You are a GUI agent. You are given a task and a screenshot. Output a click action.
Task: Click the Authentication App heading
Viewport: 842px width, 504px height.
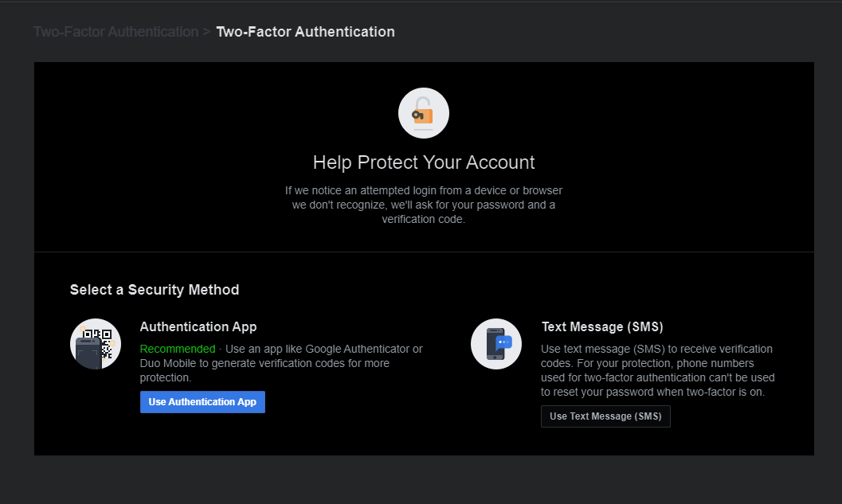[x=198, y=326]
